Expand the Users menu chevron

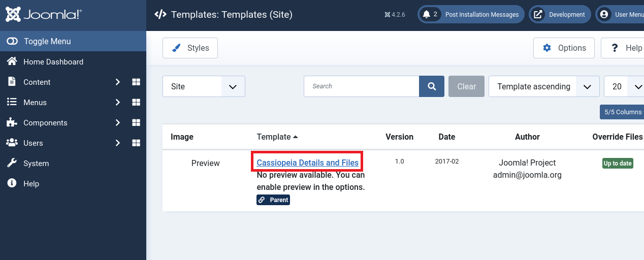(x=117, y=143)
